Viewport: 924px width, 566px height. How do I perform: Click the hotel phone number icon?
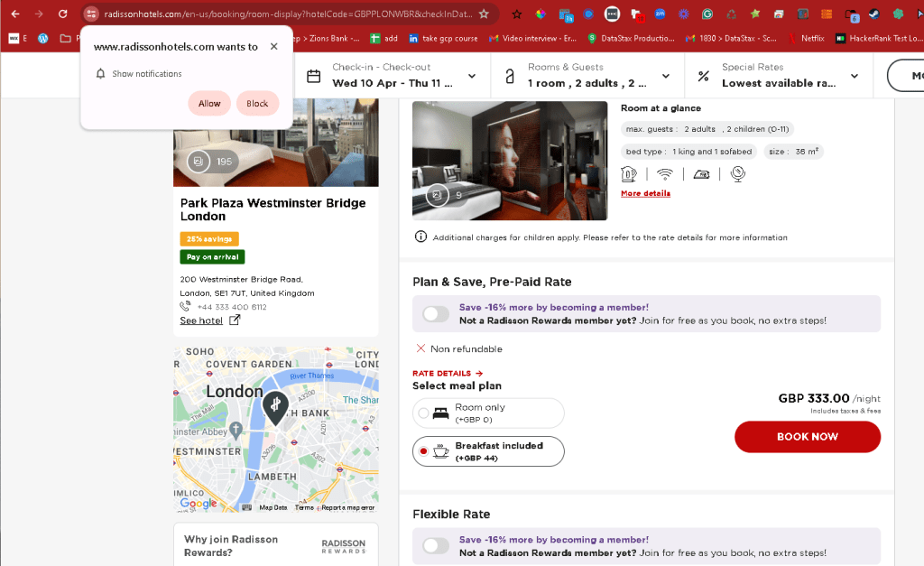[185, 306]
